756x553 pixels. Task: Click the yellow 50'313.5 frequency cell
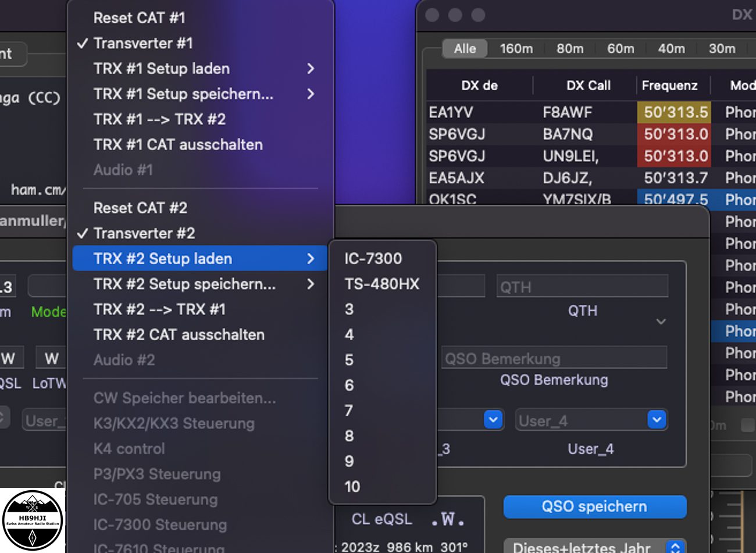tap(674, 112)
